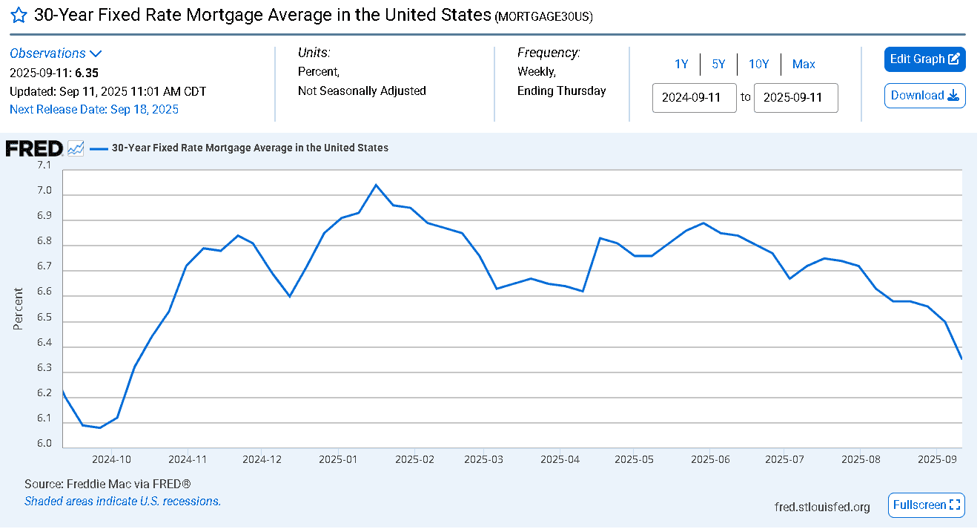
Task: Click the download arrow icon
Action: click(x=953, y=96)
